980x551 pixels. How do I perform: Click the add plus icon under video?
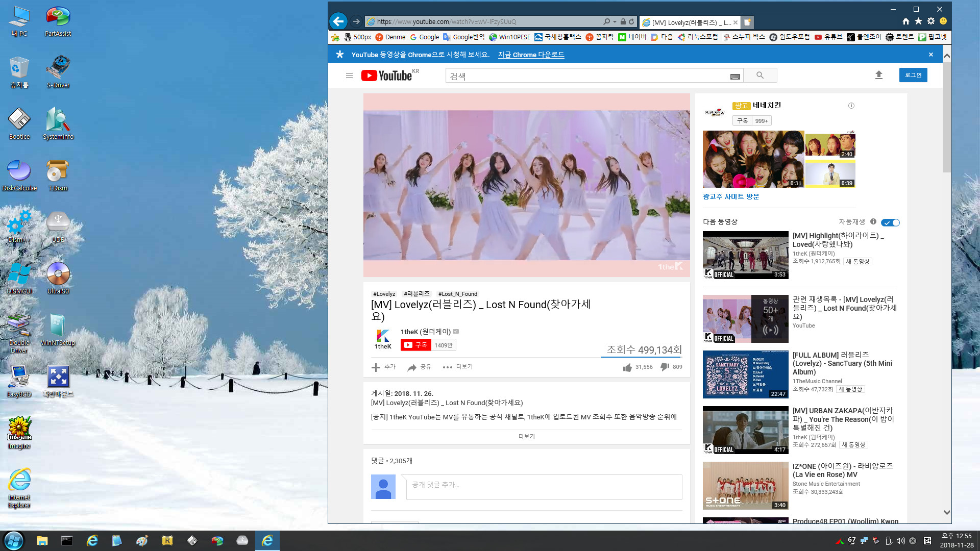[x=376, y=367]
